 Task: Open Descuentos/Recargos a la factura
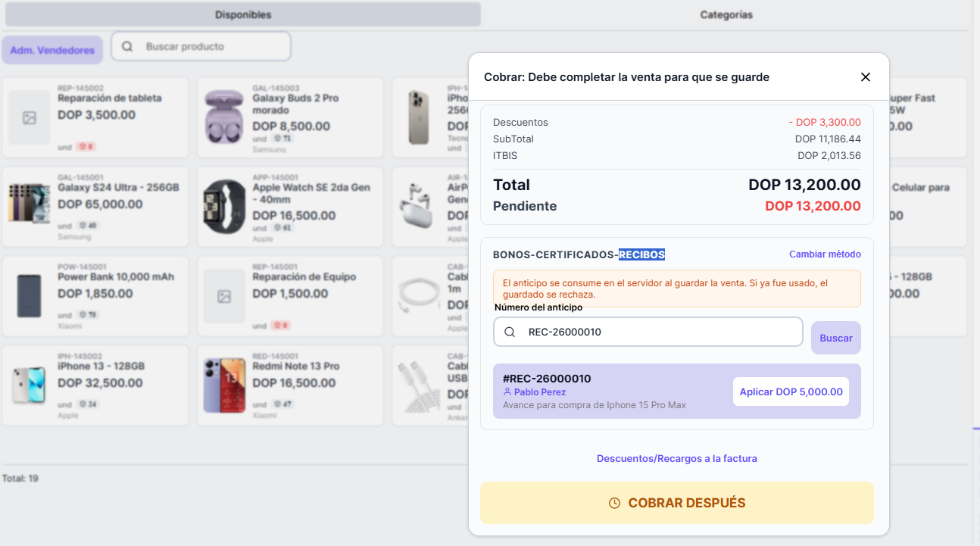coord(677,458)
